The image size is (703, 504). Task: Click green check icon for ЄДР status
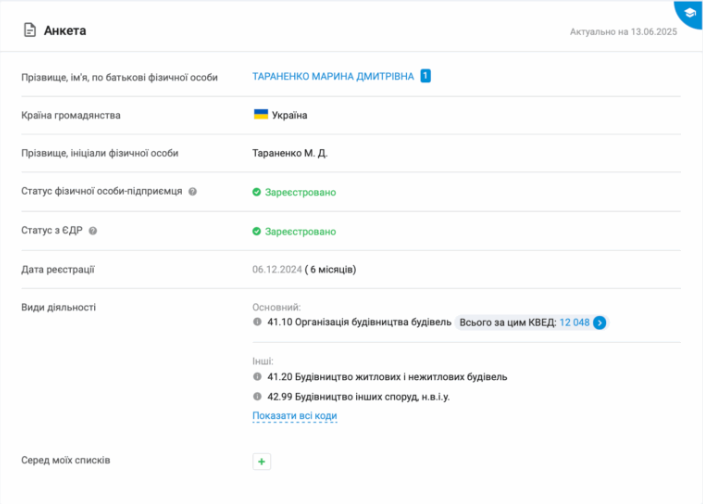point(256,231)
